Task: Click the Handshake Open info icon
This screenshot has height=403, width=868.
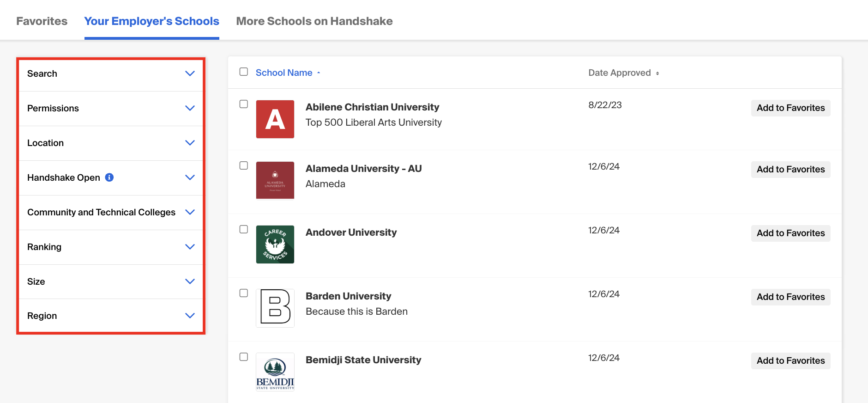Action: (x=109, y=177)
